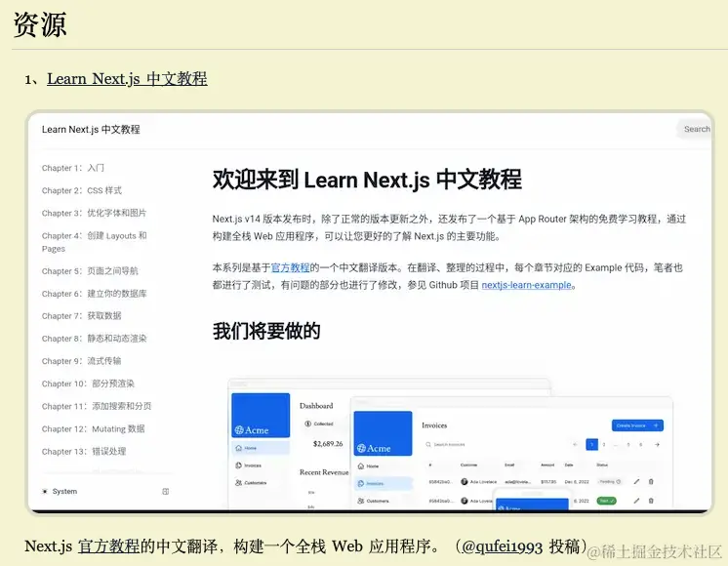Select Customers in the Invoices preview sidebar
This screenshot has height=566, width=728.
pyautogui.click(x=374, y=501)
